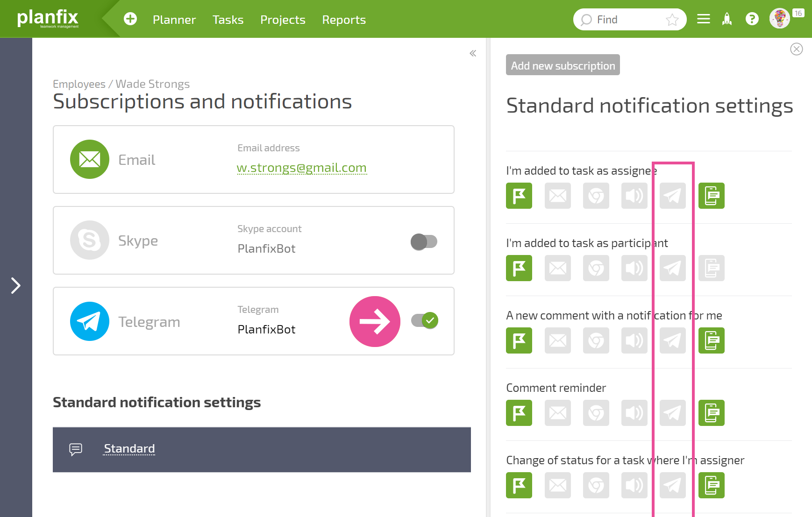Toggle Planfix flag for Comment reminder

tap(519, 413)
